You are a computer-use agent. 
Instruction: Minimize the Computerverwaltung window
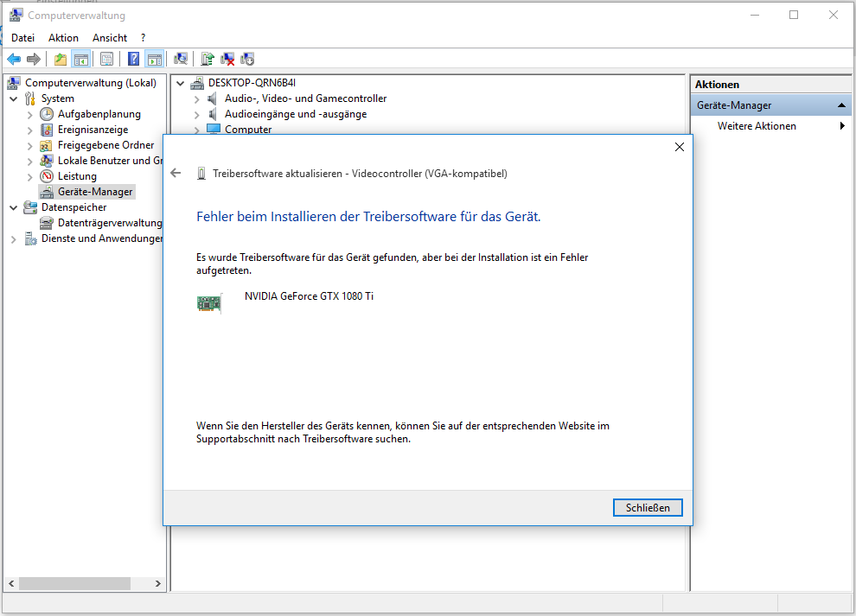755,16
